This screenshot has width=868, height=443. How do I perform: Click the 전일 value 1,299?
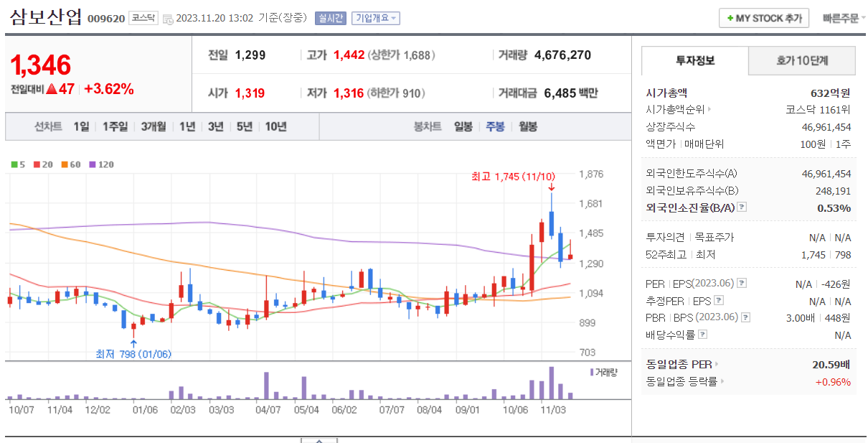tap(250, 55)
